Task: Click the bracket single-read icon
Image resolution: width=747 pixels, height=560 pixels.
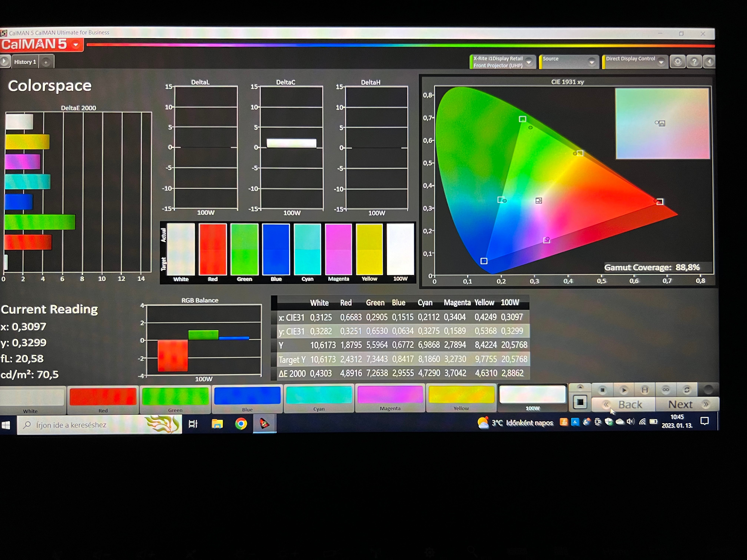Action: (x=645, y=390)
